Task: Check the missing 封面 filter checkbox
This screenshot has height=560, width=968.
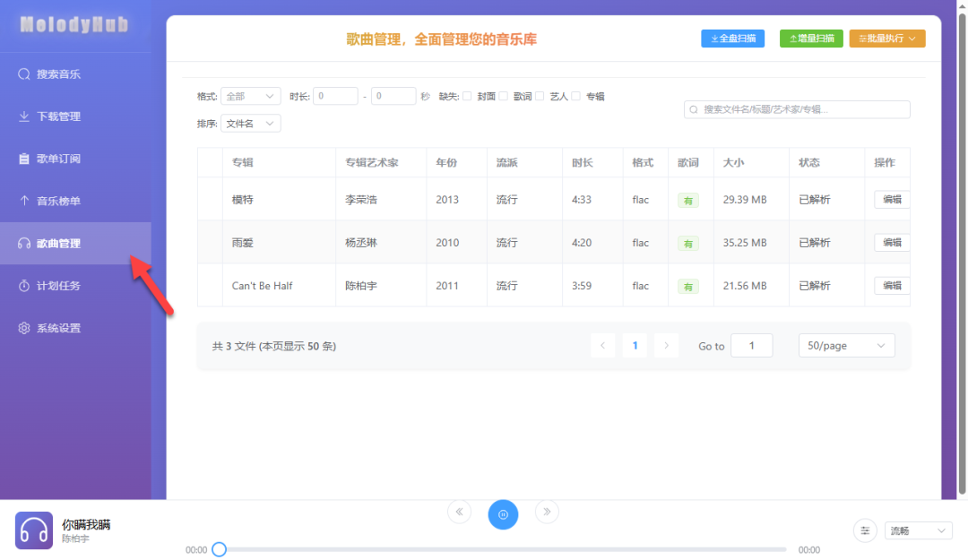Action: pyautogui.click(x=467, y=96)
